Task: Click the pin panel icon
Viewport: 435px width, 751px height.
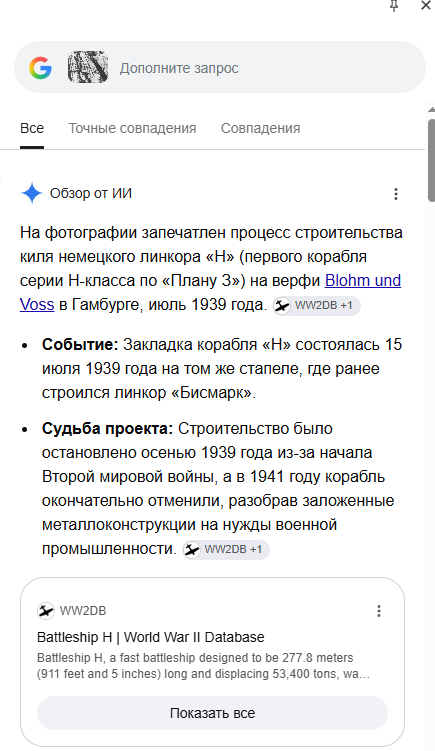Action: tap(394, 6)
